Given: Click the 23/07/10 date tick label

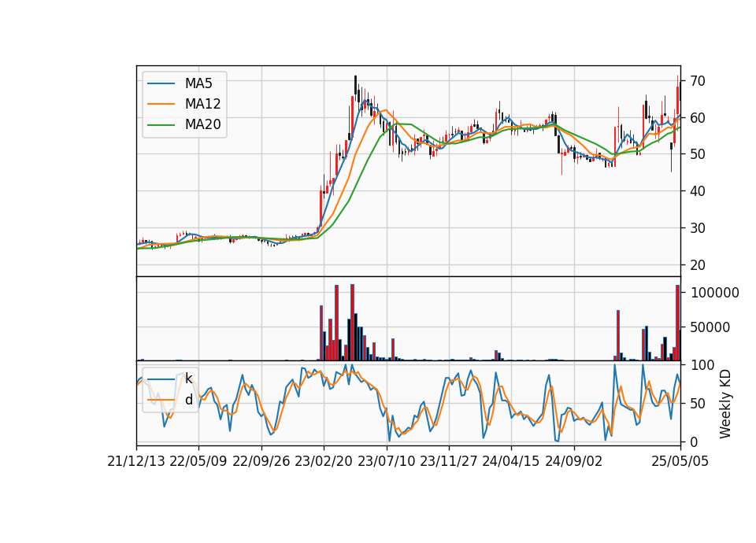Looking at the screenshot, I should [x=386, y=462].
